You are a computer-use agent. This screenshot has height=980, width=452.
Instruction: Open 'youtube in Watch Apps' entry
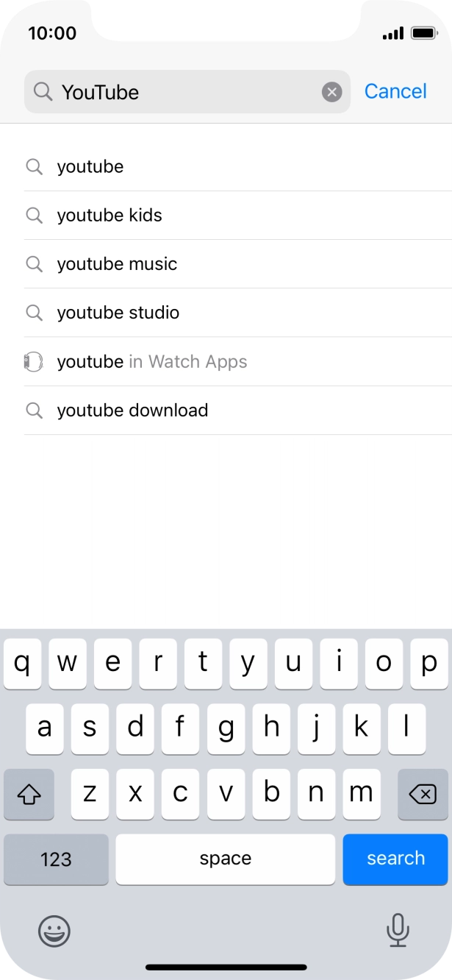[x=151, y=361]
